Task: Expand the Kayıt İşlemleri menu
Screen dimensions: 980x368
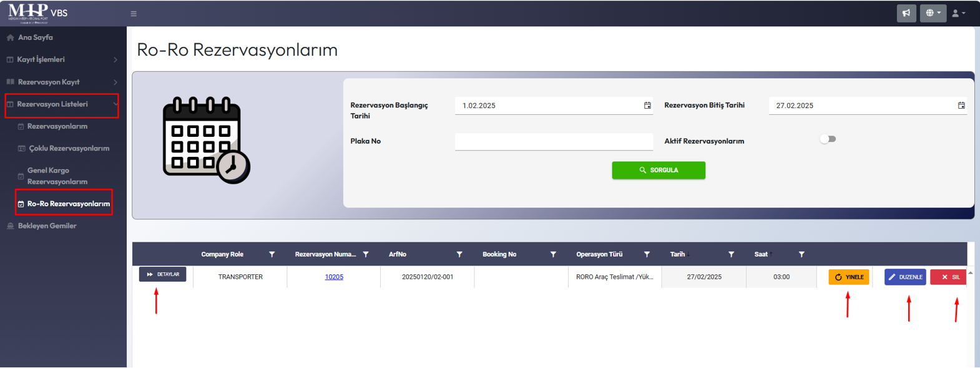Action: click(61, 59)
